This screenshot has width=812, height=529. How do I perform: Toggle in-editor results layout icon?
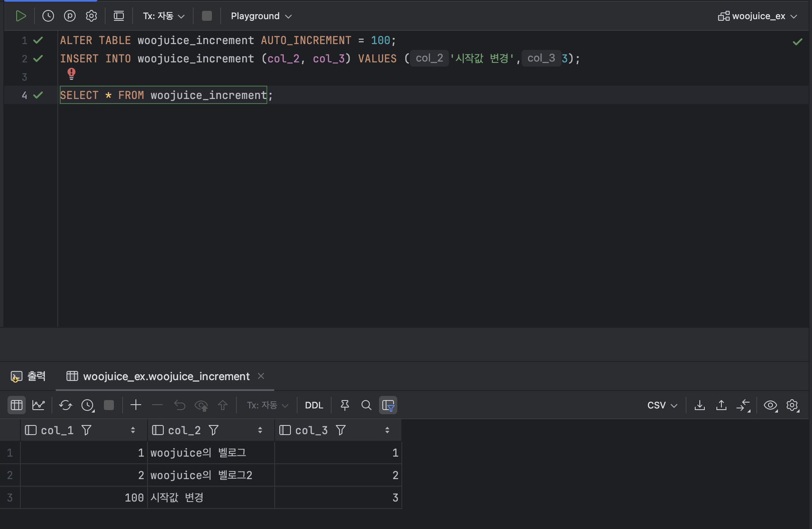[119, 16]
